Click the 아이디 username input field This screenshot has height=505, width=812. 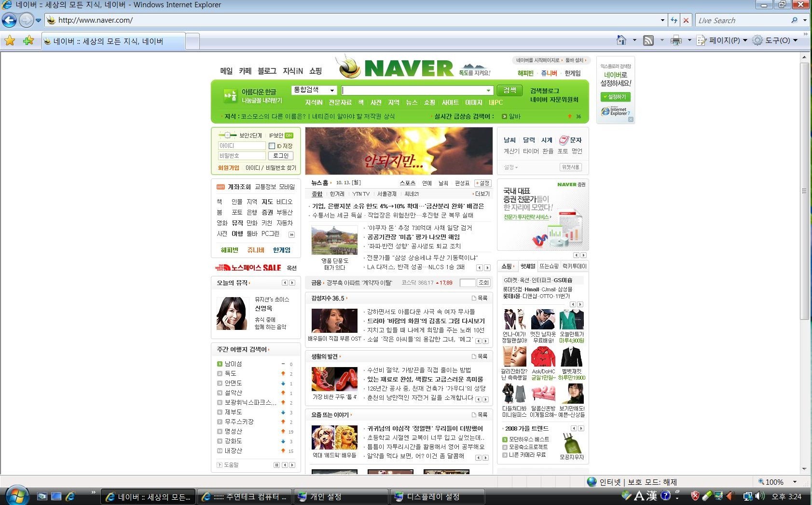point(241,146)
